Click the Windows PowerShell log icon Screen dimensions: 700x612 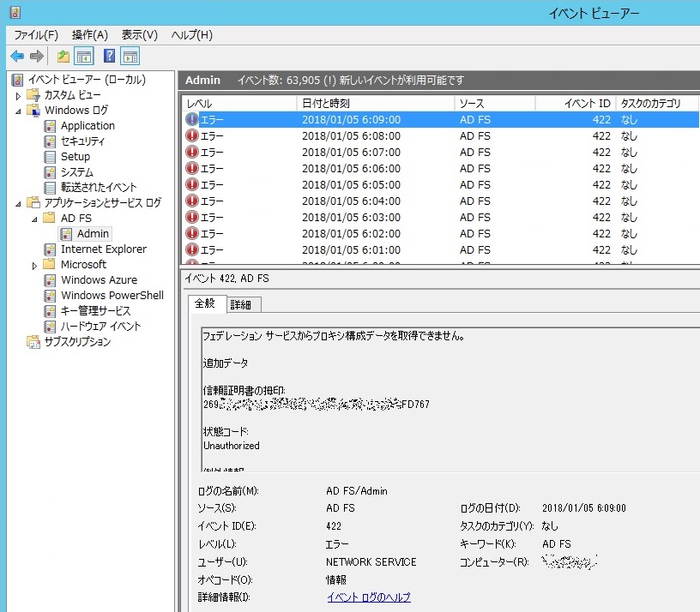point(50,296)
